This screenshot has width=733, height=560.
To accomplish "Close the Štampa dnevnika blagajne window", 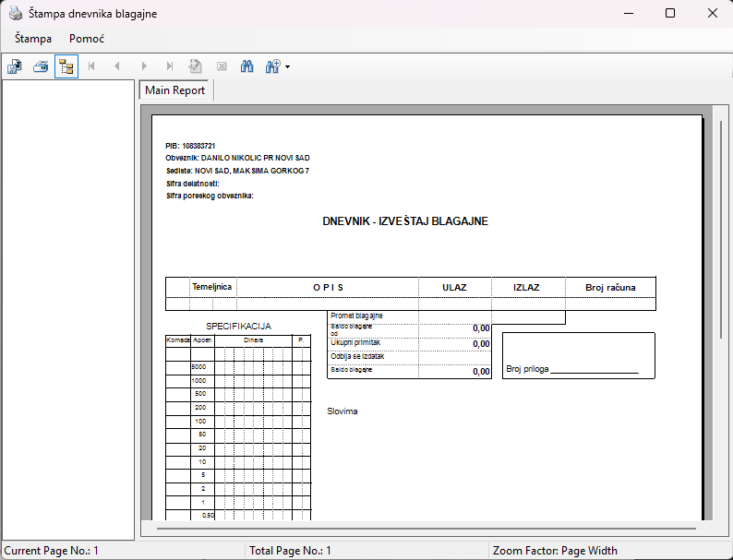I will point(713,13).
